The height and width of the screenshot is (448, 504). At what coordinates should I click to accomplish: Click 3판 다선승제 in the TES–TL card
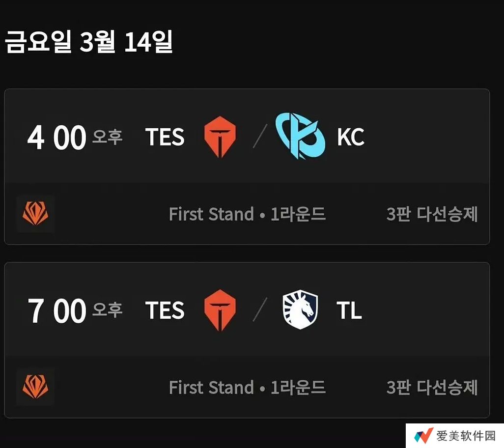tap(432, 387)
